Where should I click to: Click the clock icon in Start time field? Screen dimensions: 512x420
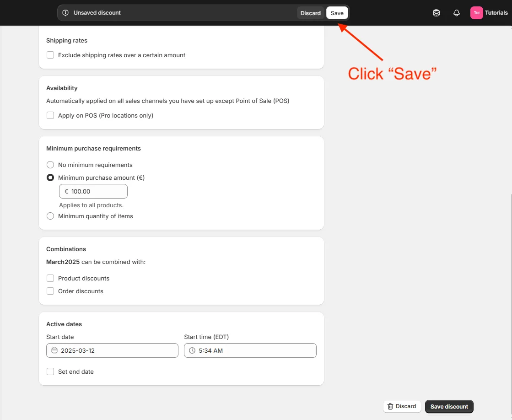192,350
